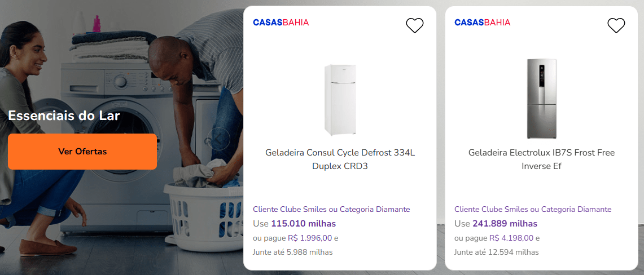The width and height of the screenshot is (644, 275).
Task: Click Casas Bahia logo on Electrolux card
Action: pyautogui.click(x=483, y=23)
